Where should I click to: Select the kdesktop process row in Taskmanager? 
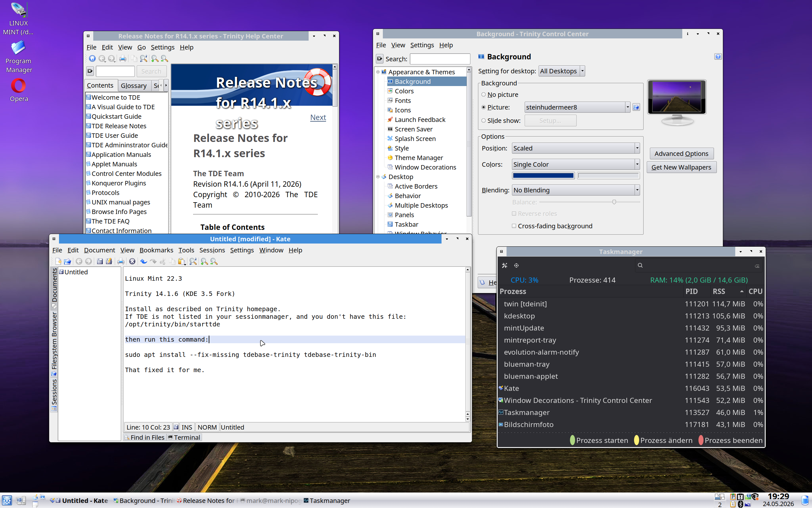coord(631,316)
